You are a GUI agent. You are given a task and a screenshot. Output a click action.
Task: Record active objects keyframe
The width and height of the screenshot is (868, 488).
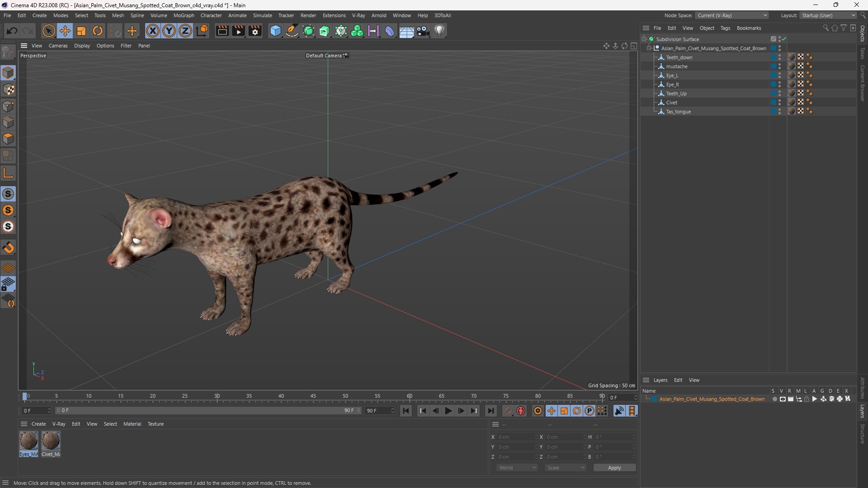(508, 411)
